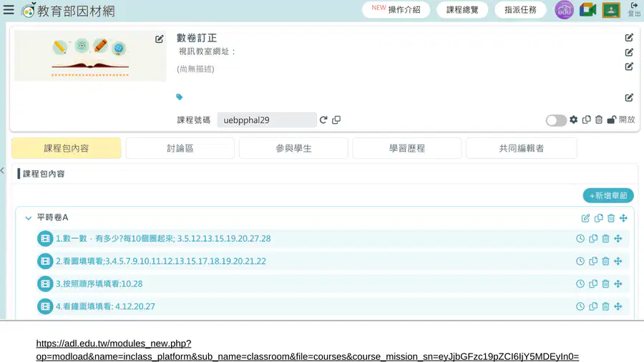Edit the course cover image
This screenshot has height=362, width=644.
pos(159,39)
